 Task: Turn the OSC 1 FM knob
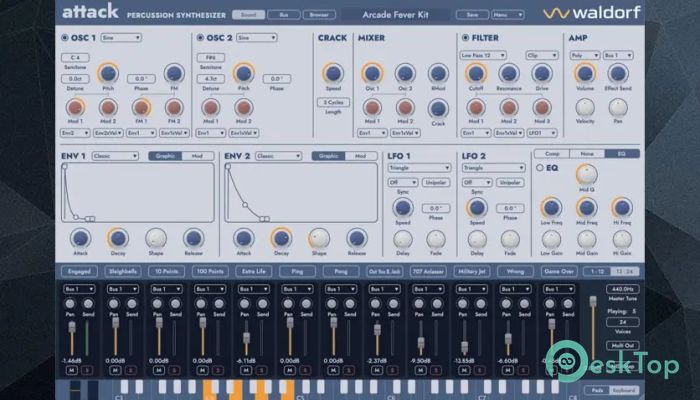pyautogui.click(x=174, y=73)
